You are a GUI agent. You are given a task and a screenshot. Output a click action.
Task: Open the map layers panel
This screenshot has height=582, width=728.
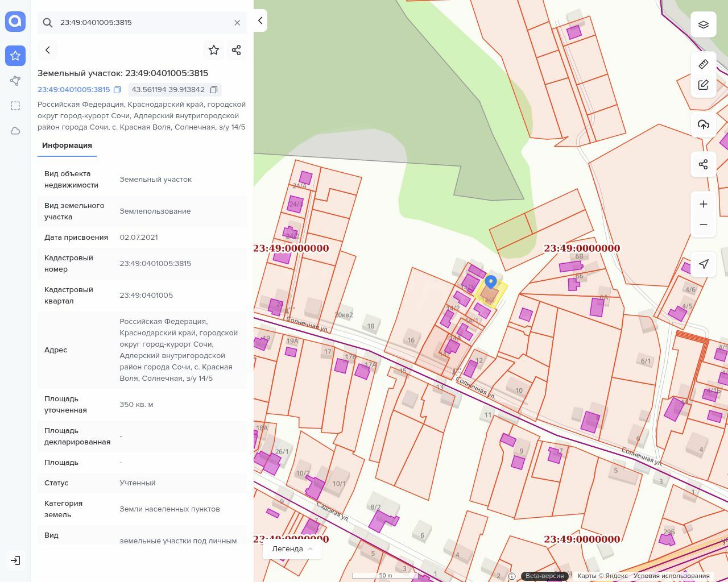(x=704, y=24)
